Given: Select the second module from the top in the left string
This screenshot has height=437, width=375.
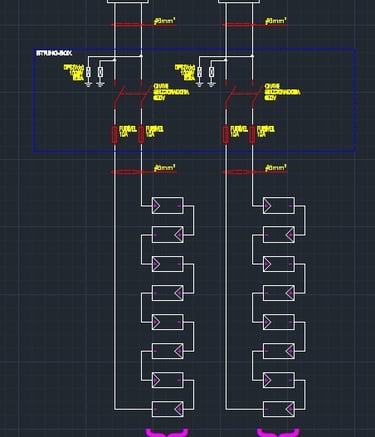Looking at the screenshot, I should tap(168, 235).
